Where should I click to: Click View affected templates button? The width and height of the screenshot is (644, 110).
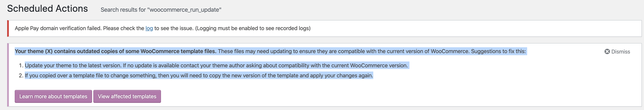[x=127, y=96]
